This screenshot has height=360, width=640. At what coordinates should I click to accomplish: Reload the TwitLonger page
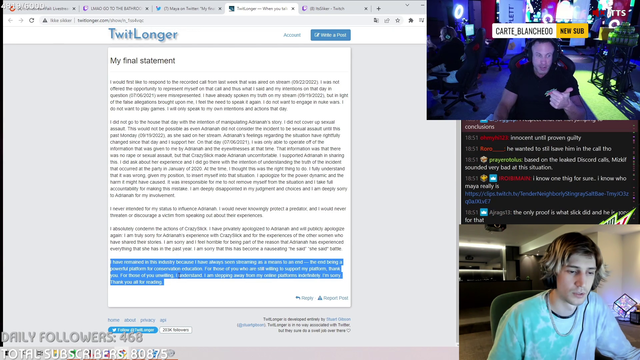click(x=31, y=20)
